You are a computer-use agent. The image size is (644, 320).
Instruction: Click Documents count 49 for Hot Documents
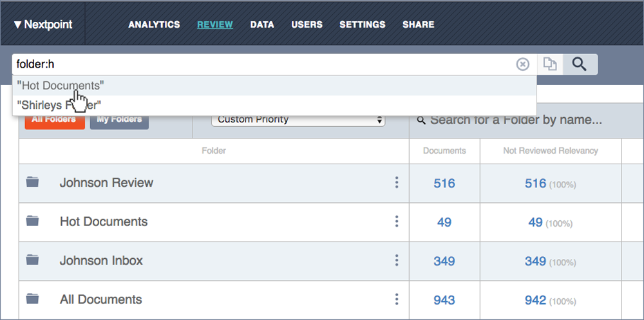tap(444, 222)
